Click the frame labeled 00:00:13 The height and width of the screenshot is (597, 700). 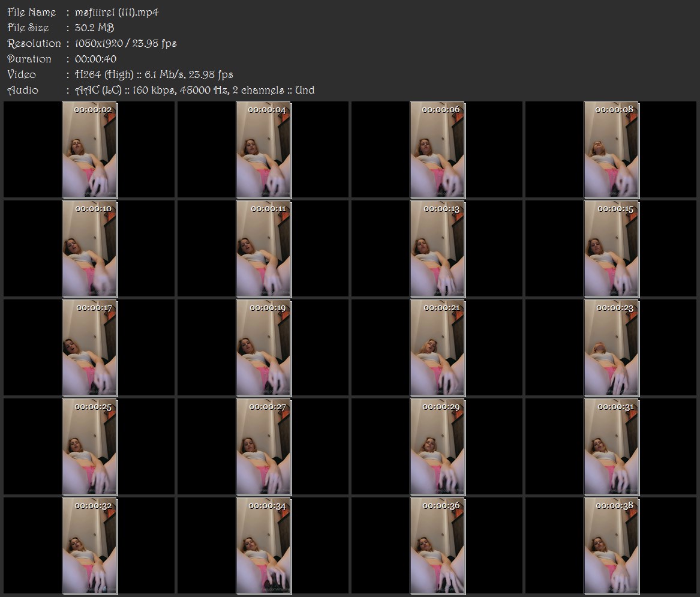click(437, 249)
